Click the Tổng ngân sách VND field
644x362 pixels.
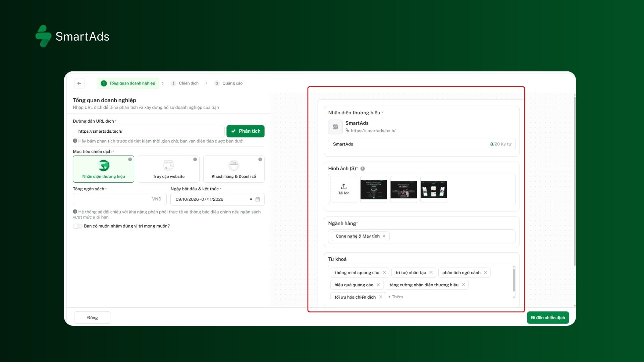(120, 199)
